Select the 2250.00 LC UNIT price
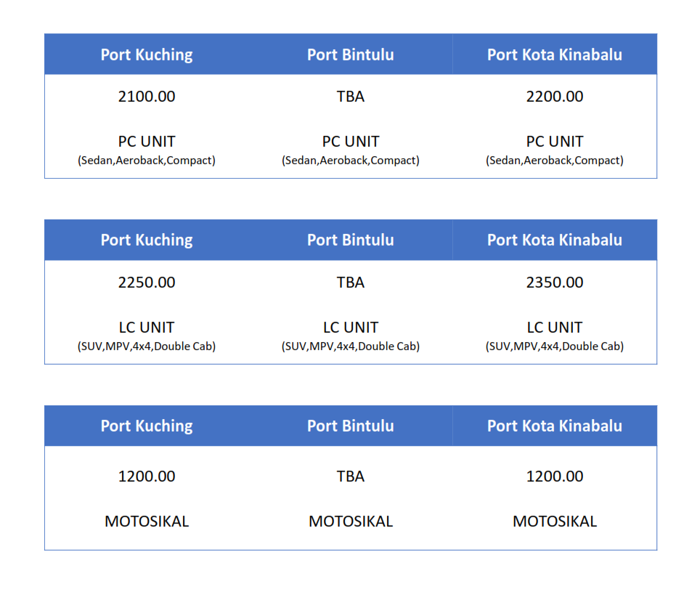 147,282
